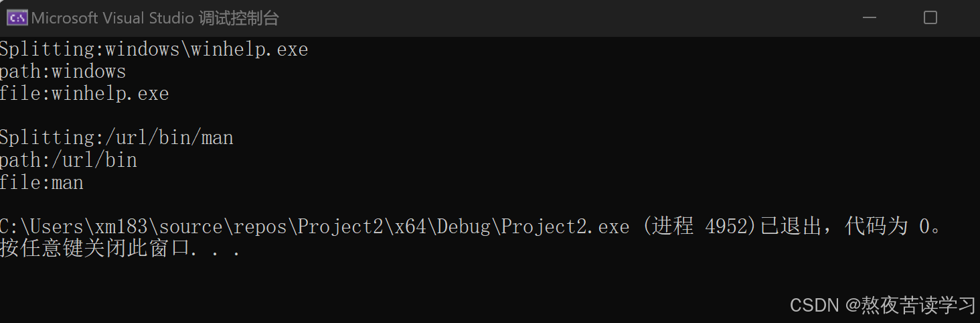Click the console app icon in title bar
This screenshot has height=323, width=980.
(17, 18)
